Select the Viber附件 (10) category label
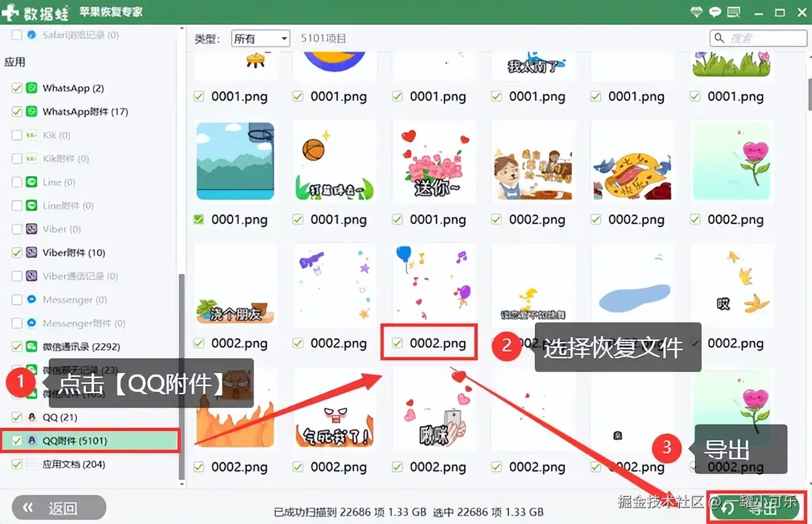This screenshot has width=812, height=524. 74,253
